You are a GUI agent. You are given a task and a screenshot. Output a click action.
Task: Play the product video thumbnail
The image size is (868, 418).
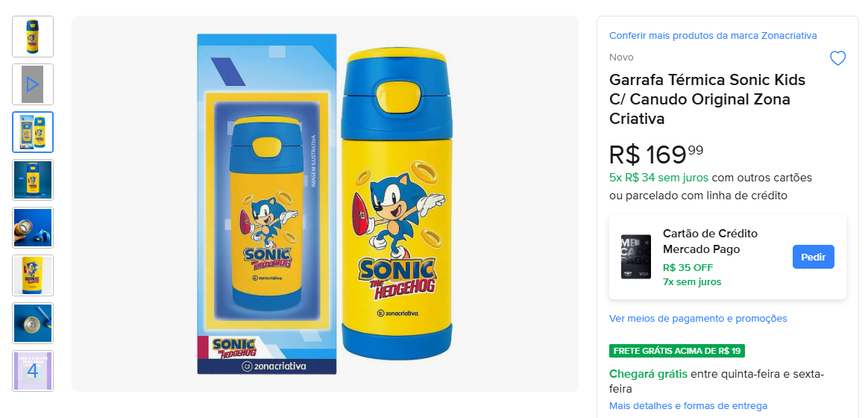33,84
